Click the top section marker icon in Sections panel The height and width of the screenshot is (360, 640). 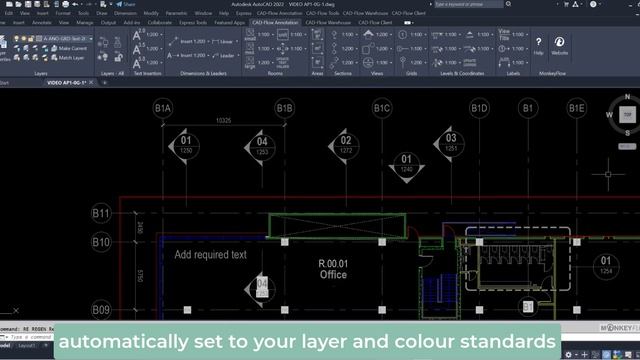pos(334,35)
